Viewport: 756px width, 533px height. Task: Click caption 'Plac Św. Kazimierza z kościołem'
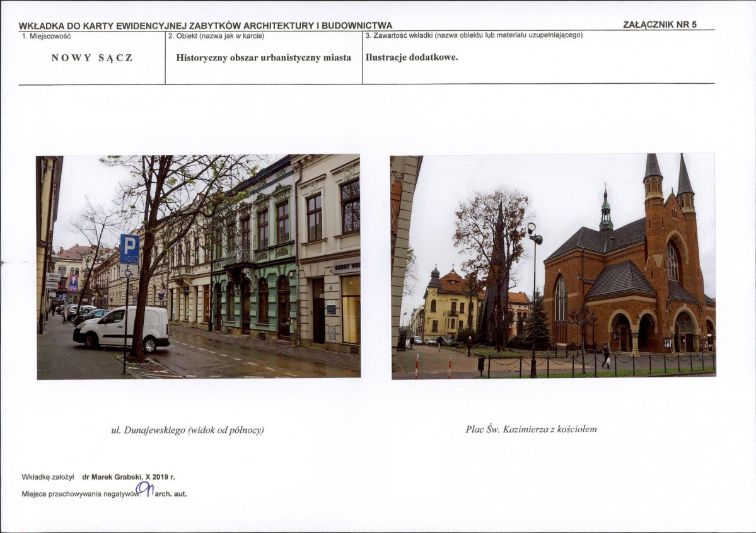tap(532, 429)
